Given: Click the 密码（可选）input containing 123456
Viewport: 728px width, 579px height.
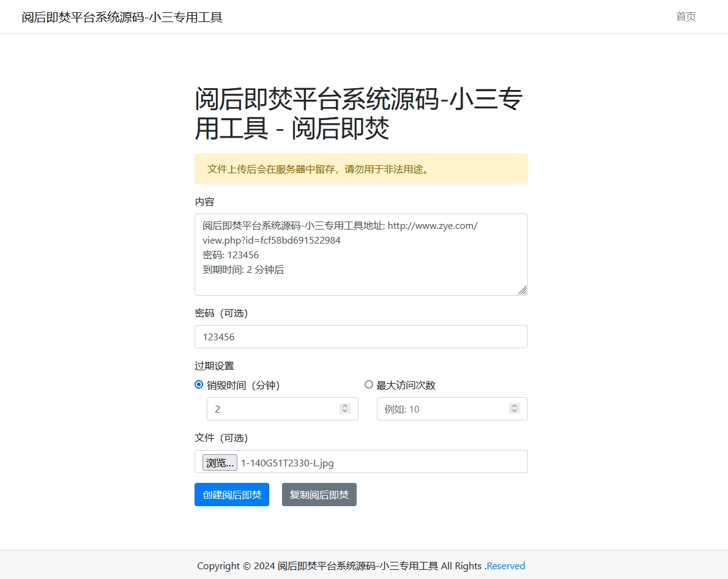Looking at the screenshot, I should [x=361, y=336].
